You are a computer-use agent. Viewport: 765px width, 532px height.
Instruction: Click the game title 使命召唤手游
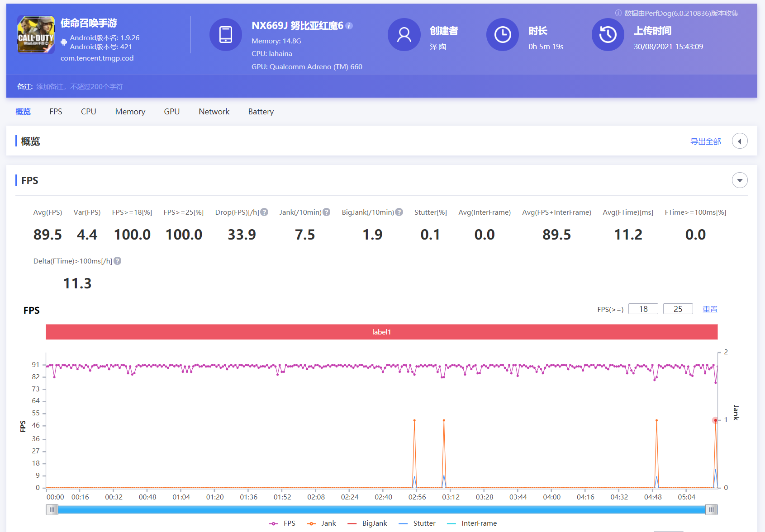click(x=89, y=23)
